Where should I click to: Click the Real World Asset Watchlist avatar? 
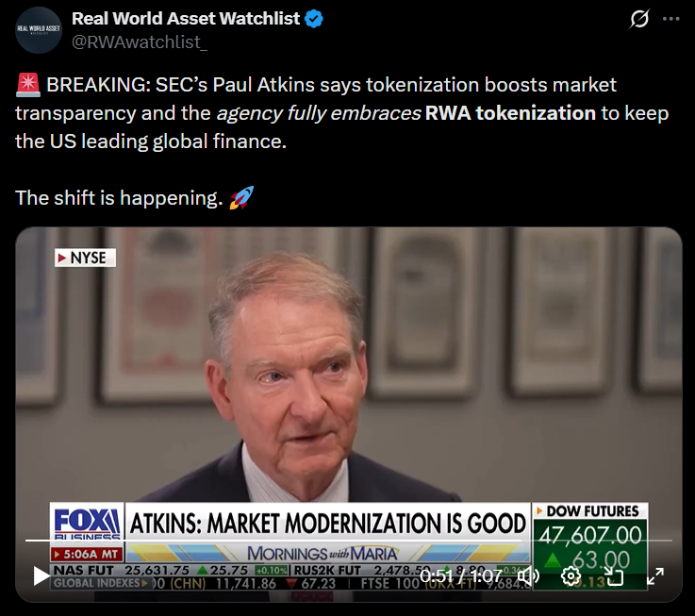click(x=39, y=30)
